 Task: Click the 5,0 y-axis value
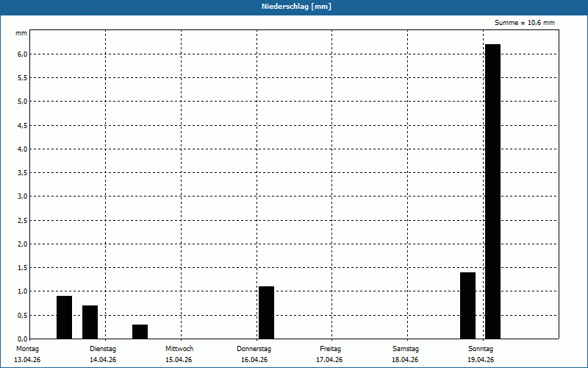pos(23,102)
